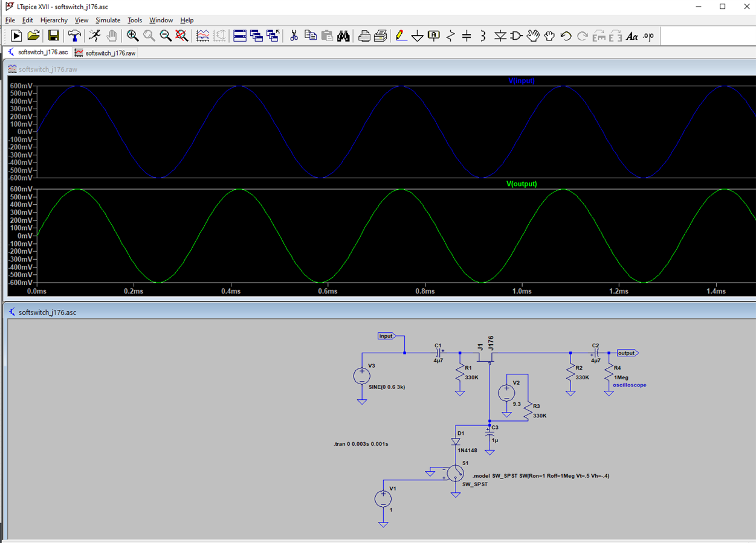756x543 pixels.
Task: Open the Simulate menu
Action: coord(108,20)
